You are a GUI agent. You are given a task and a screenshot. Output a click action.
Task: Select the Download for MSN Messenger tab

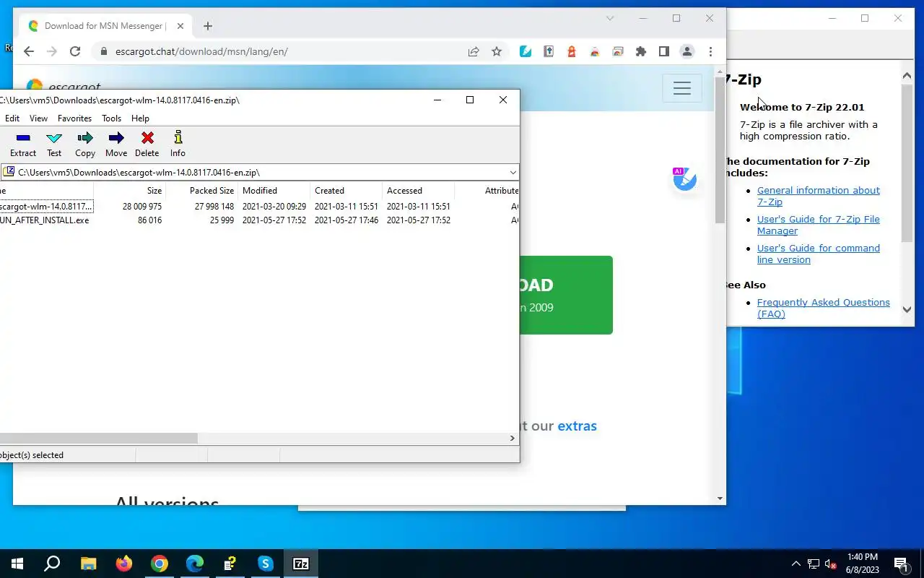coord(105,26)
